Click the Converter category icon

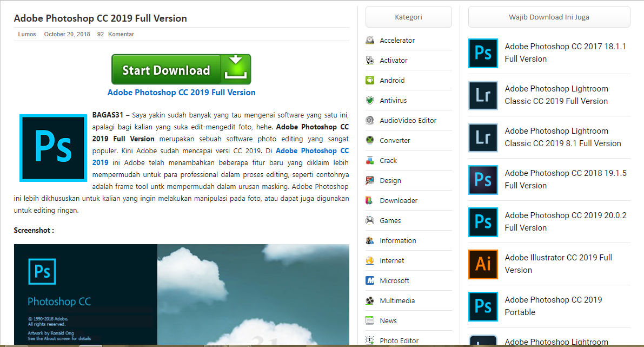pyautogui.click(x=370, y=140)
